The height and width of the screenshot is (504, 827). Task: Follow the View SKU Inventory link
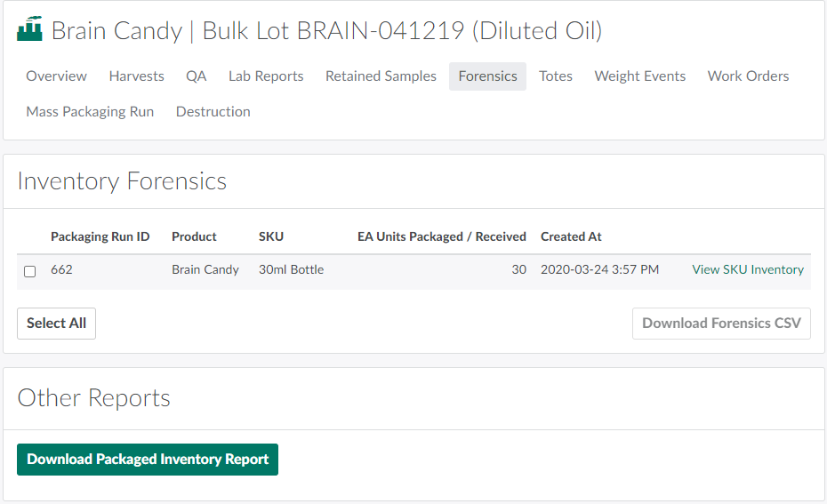point(747,270)
